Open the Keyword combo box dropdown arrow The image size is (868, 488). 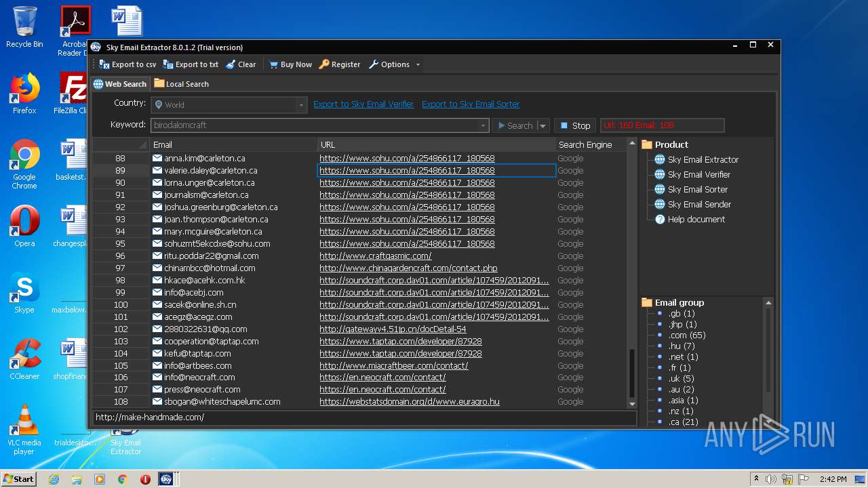pos(484,125)
